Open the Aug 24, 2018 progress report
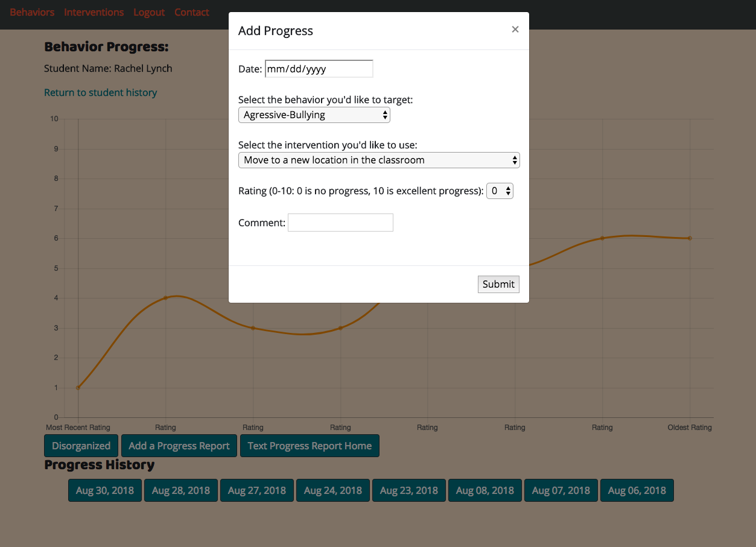The image size is (756, 547). coord(332,490)
